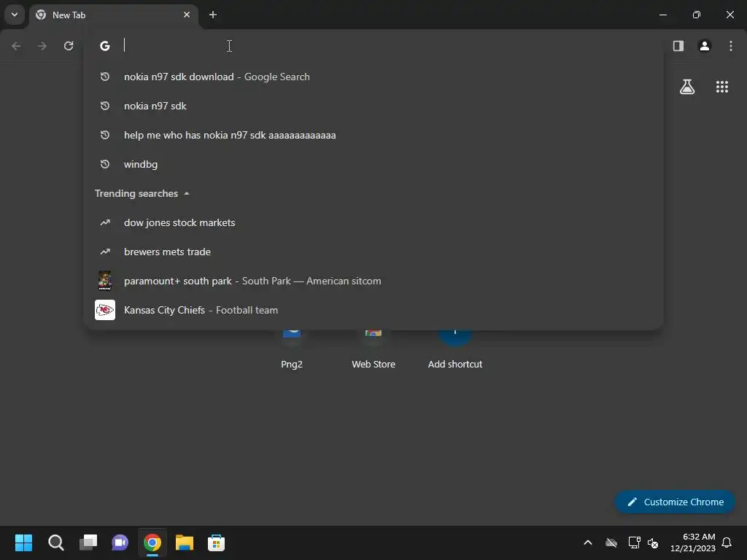Viewport: 747px width, 560px height.
Task: Open the clock showing 6:32 AM
Action: pyautogui.click(x=693, y=542)
